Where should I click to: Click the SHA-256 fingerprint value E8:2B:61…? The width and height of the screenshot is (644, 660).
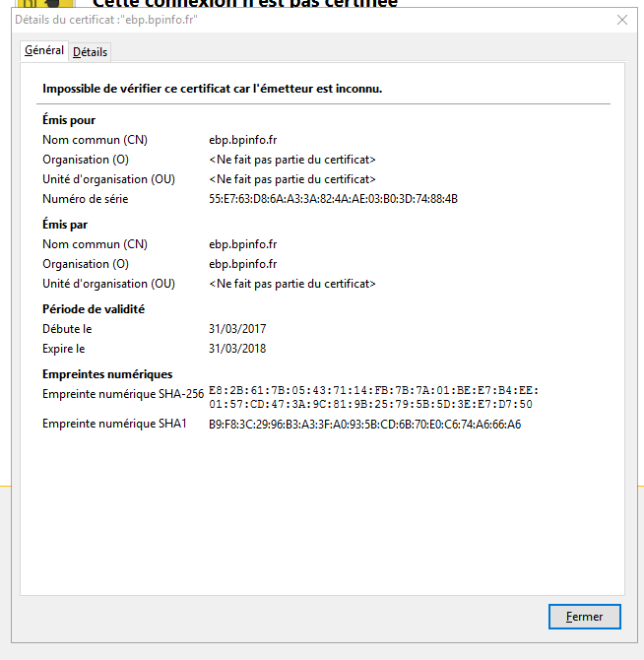[x=373, y=397]
